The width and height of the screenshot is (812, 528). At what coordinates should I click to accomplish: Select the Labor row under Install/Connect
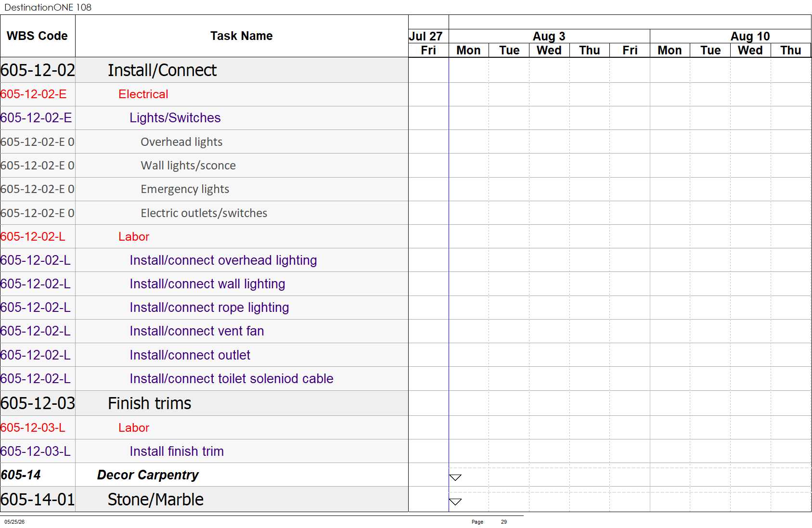click(204, 236)
